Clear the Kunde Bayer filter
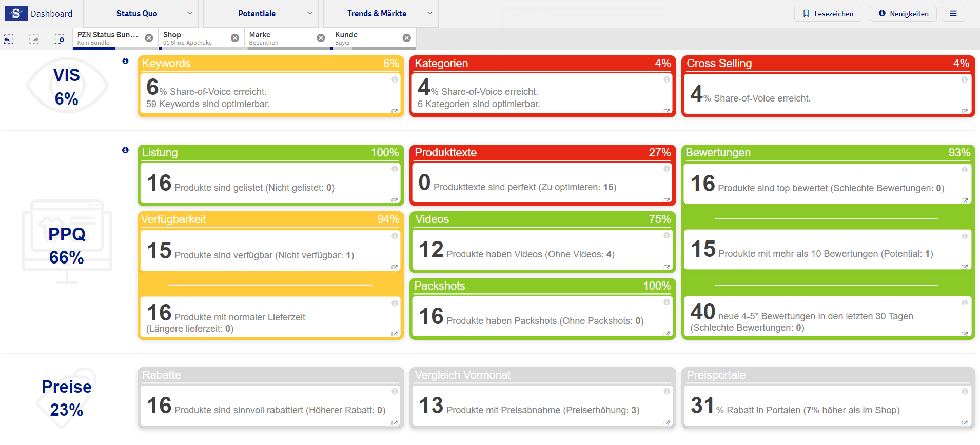The height and width of the screenshot is (445, 980). pyautogui.click(x=407, y=38)
